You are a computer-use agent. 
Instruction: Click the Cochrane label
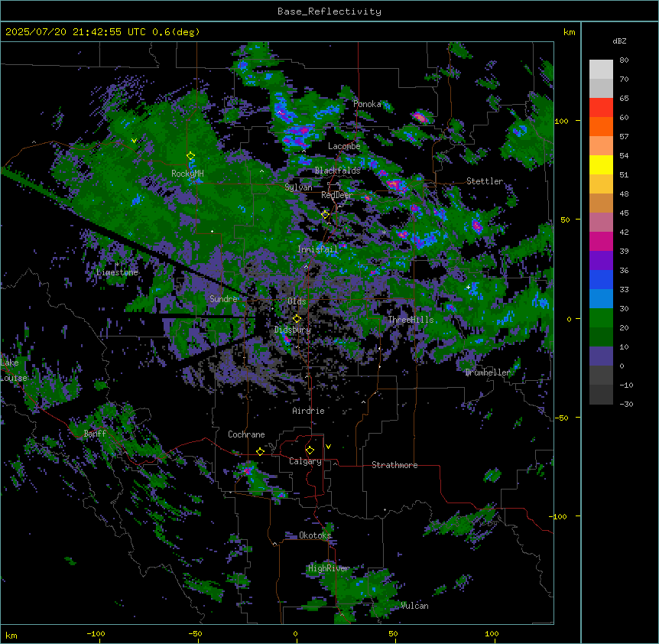pyautogui.click(x=246, y=434)
